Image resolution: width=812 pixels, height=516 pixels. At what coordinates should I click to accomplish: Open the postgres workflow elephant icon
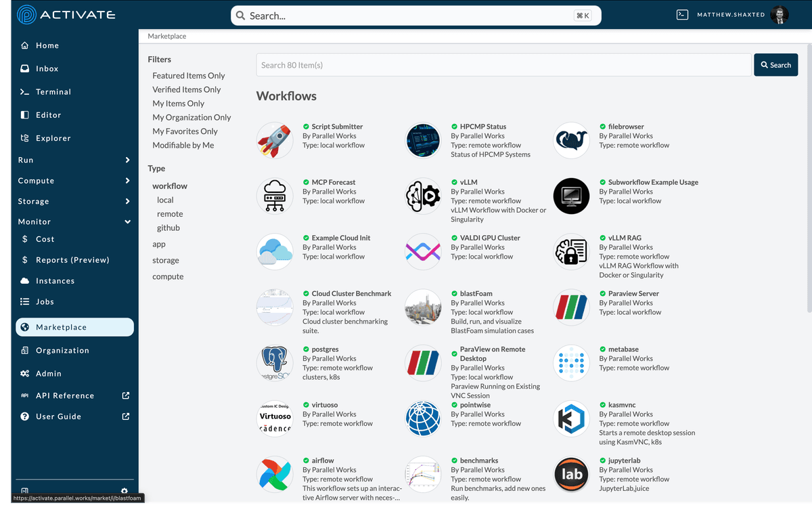click(x=275, y=362)
